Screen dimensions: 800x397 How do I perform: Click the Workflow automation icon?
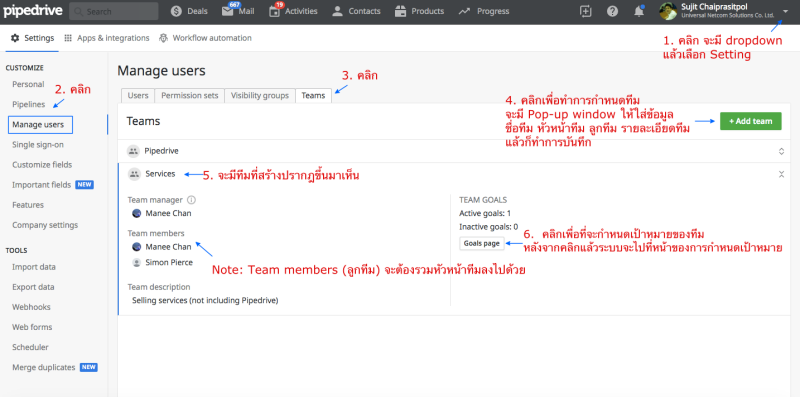[x=163, y=38]
